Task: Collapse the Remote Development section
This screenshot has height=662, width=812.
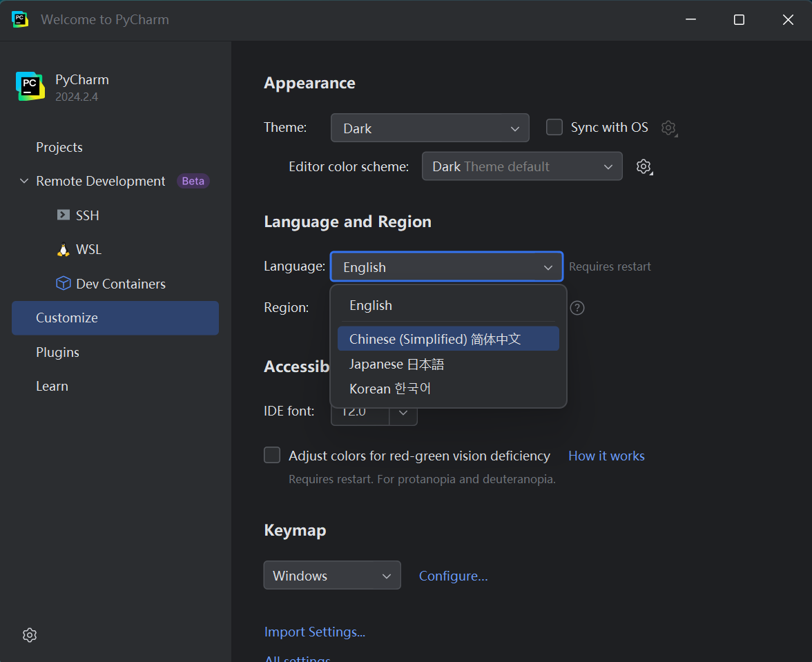Action: pos(23,181)
